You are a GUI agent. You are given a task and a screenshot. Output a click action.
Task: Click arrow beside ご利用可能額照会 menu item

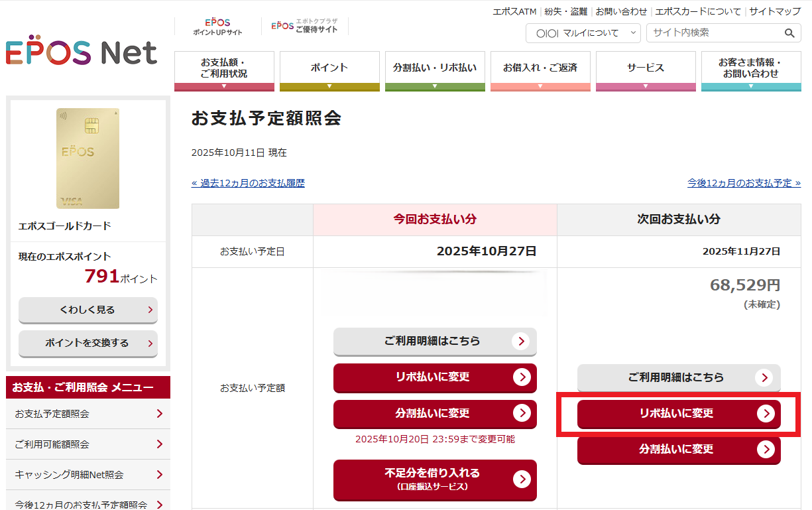point(160,444)
